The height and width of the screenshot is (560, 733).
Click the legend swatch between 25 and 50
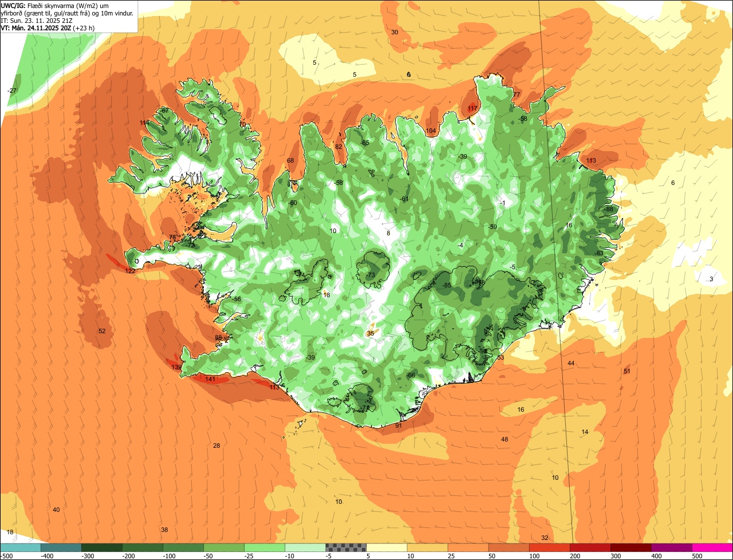pos(468,547)
